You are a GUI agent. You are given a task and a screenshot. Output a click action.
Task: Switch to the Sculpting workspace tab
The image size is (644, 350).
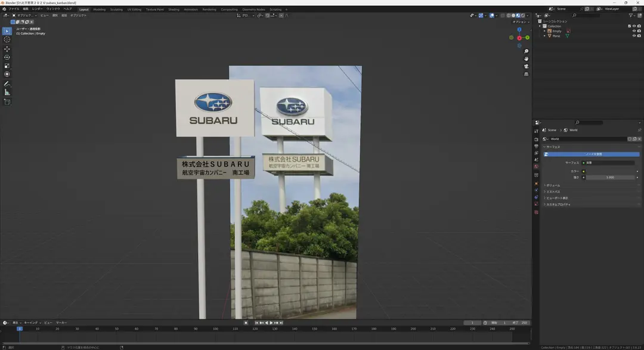click(x=116, y=10)
